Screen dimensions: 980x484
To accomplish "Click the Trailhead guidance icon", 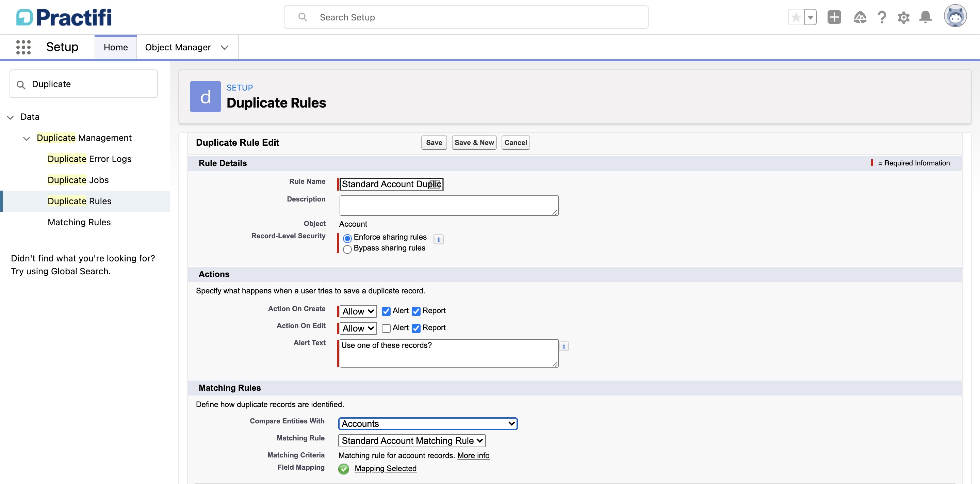I will point(860,17).
